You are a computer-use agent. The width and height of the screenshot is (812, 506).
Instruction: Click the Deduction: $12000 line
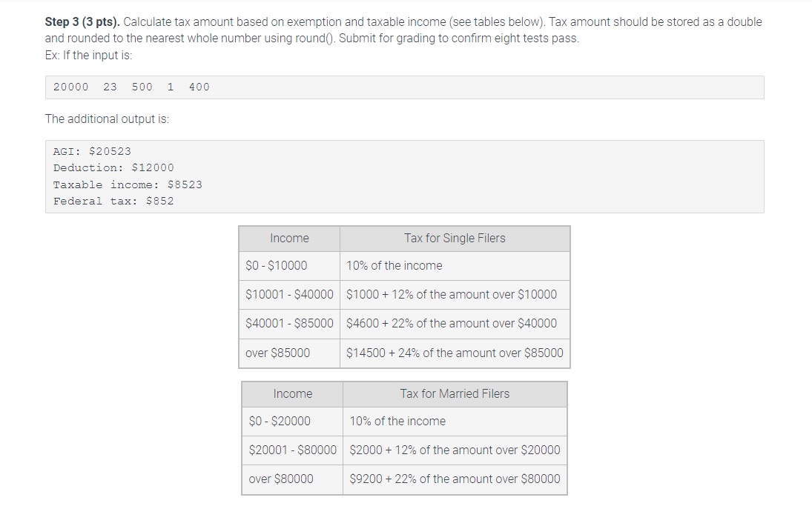[x=112, y=167]
